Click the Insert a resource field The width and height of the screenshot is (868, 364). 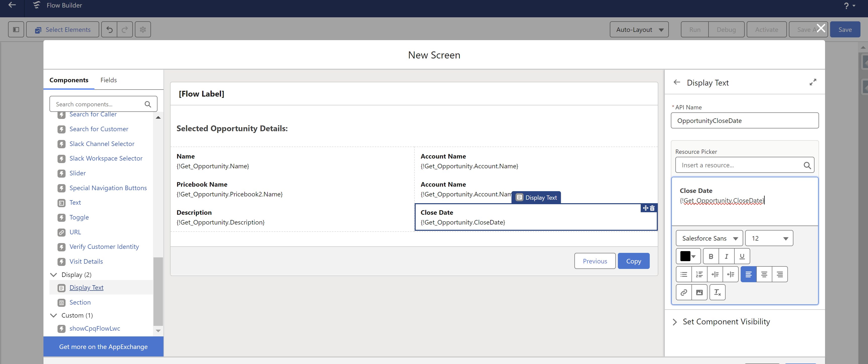(745, 165)
